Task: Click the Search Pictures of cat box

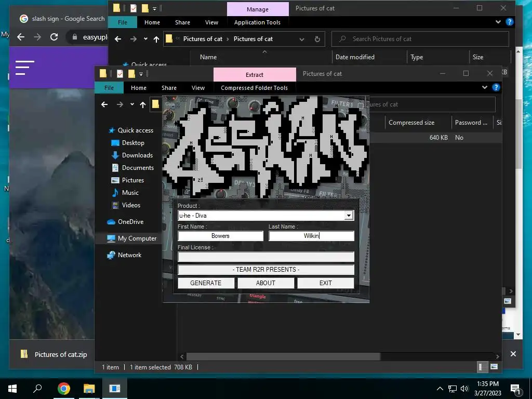Action: pos(420,39)
